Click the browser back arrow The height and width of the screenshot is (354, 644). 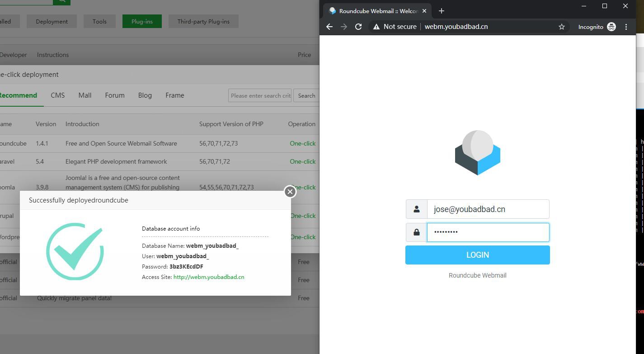tap(329, 27)
